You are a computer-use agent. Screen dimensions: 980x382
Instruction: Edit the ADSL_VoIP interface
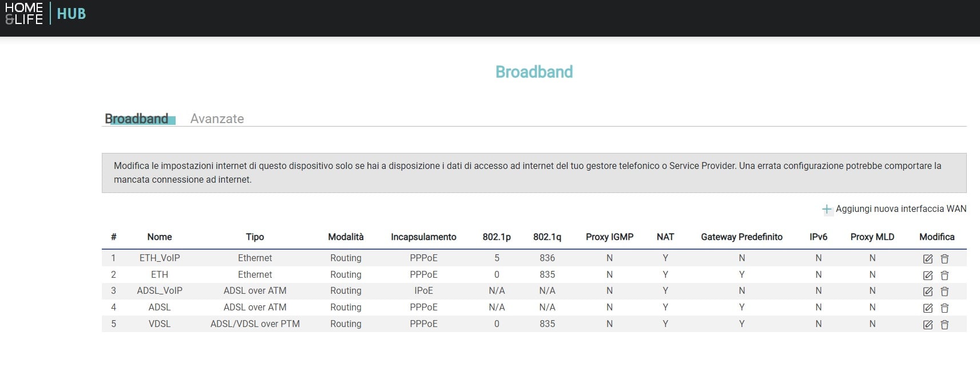(927, 292)
